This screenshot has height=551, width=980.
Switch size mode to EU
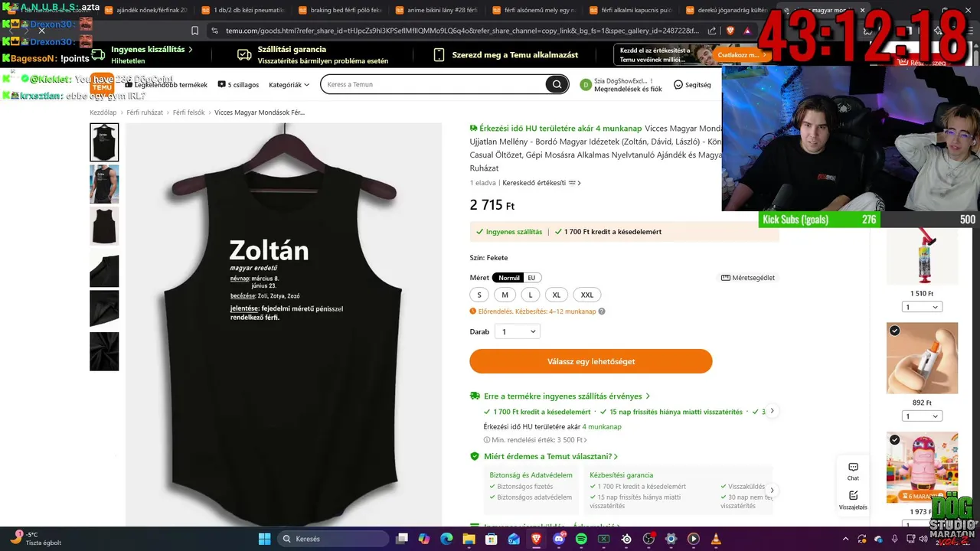point(531,278)
